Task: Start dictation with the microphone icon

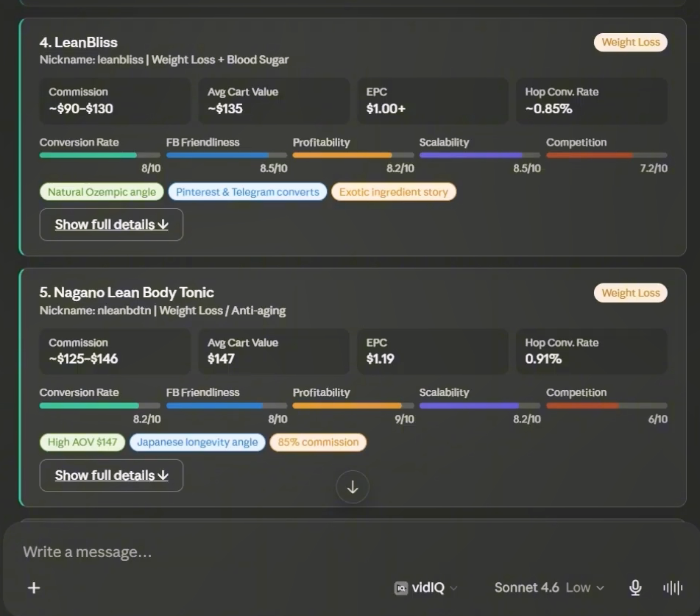Action: (x=635, y=587)
